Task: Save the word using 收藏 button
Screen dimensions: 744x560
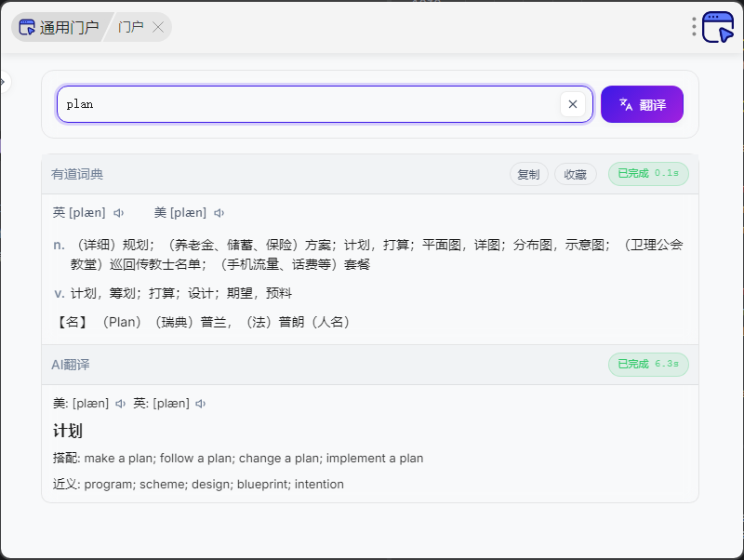Action: point(576,174)
